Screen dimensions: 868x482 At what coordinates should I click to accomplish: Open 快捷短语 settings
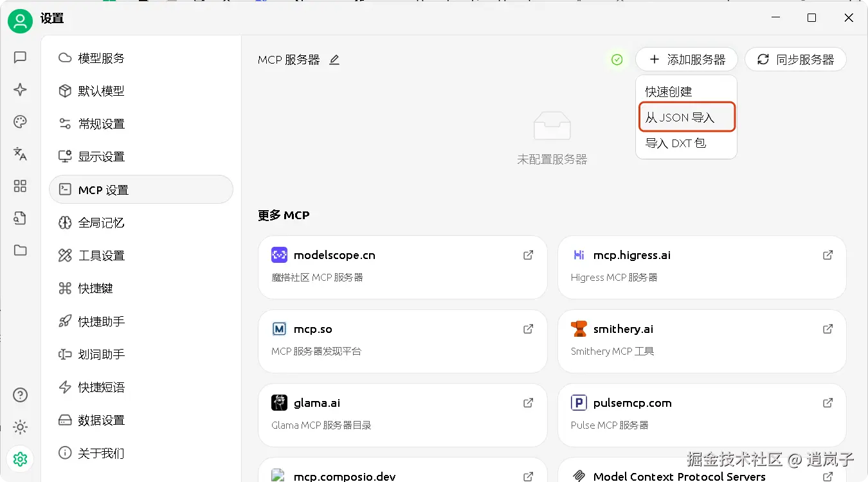tap(141, 387)
